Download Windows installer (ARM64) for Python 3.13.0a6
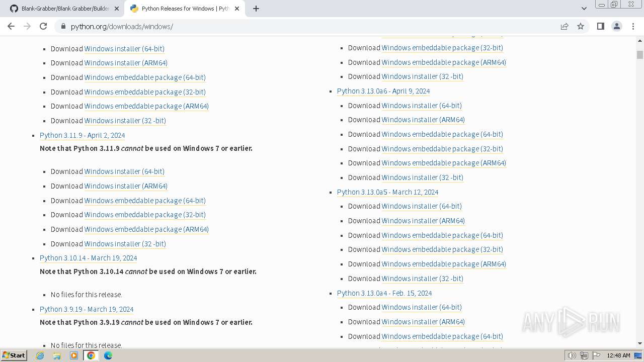The image size is (644, 362). pos(423,120)
